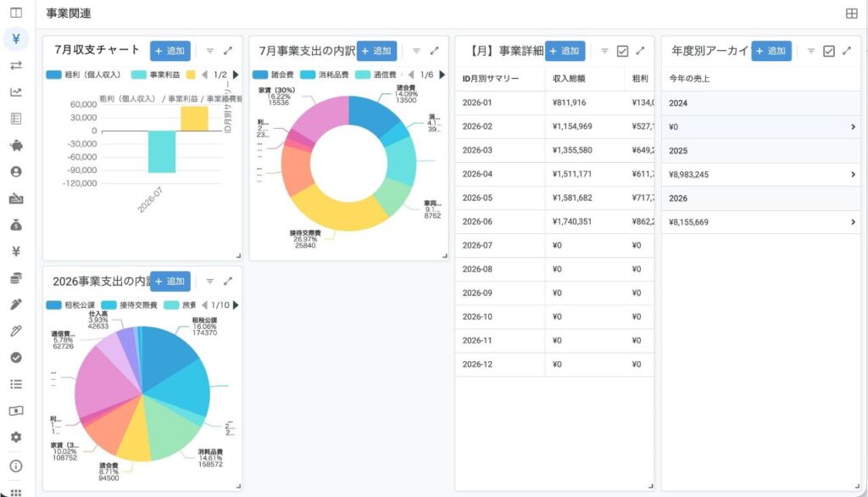
Task: Toggle the 通信費 legend in 7月 donut chart
Action: pyautogui.click(x=376, y=75)
